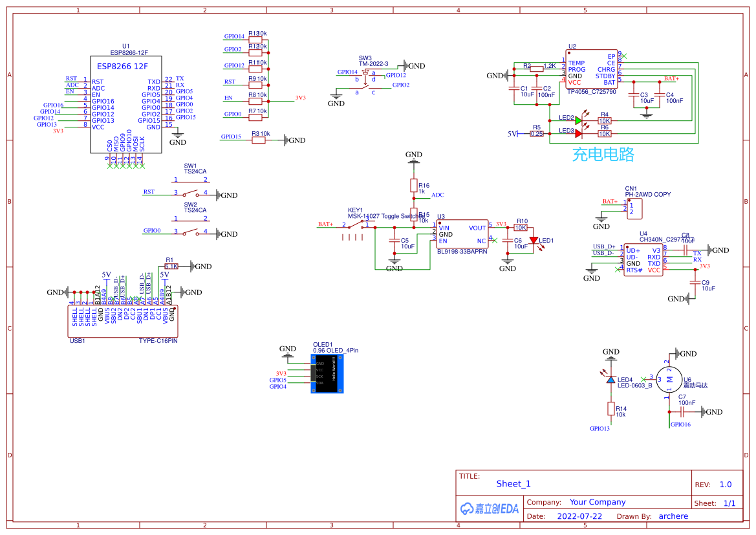This screenshot has width=756, height=535.
Task: Select resistor R3 on GPIO15 line
Action: [259, 140]
